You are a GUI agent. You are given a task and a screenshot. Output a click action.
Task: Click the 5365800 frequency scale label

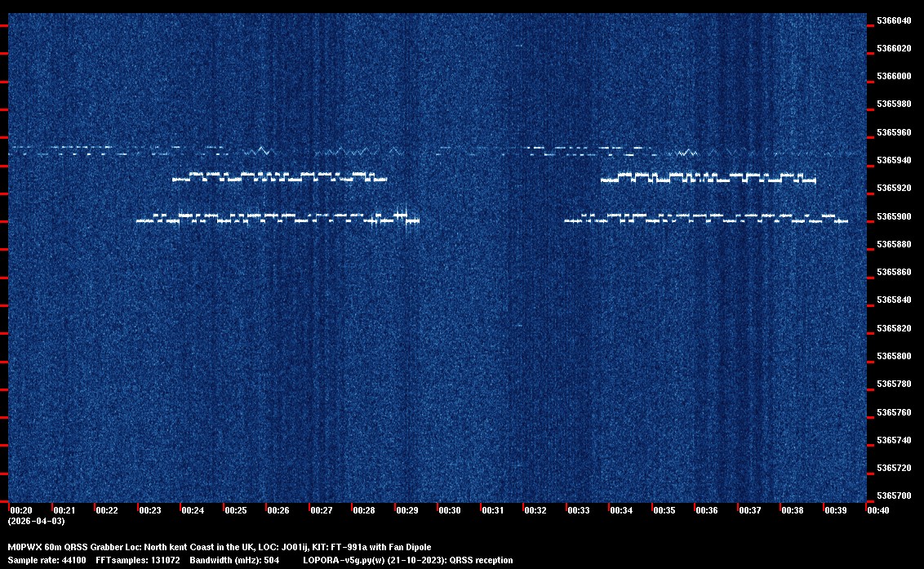coord(893,357)
